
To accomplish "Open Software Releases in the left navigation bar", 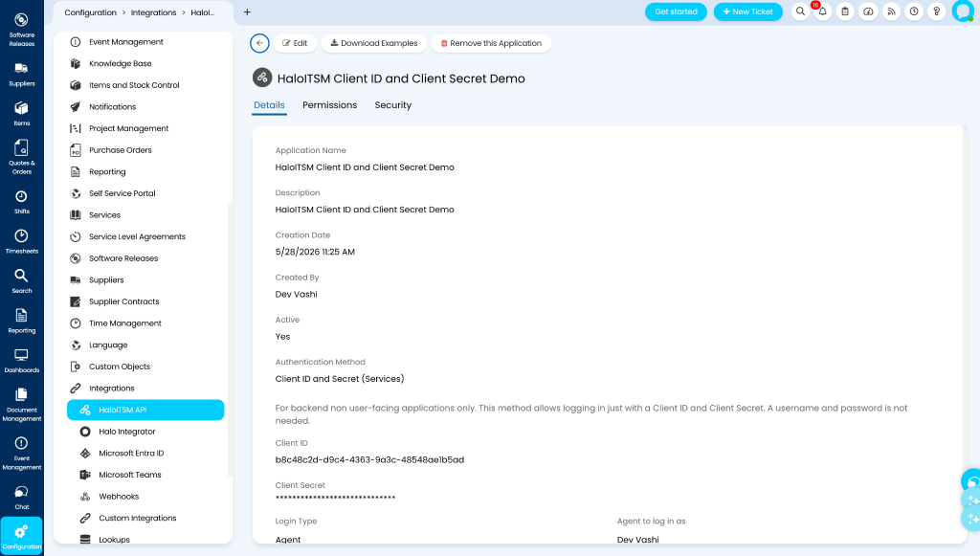I will [x=22, y=30].
